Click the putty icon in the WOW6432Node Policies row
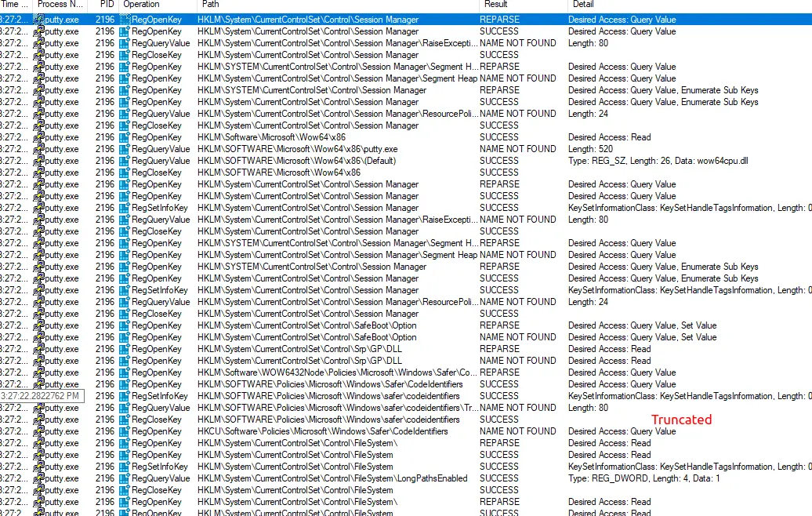 [38, 372]
